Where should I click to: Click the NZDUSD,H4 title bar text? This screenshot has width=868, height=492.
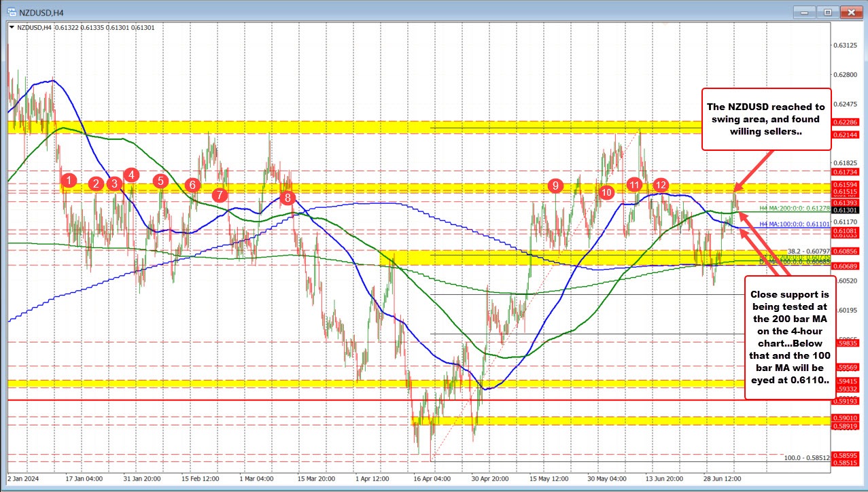(41, 12)
